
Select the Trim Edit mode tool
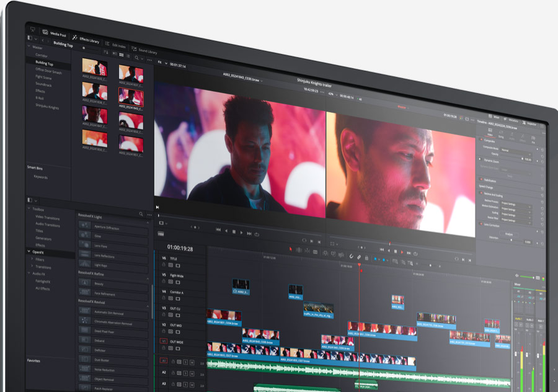click(299, 249)
